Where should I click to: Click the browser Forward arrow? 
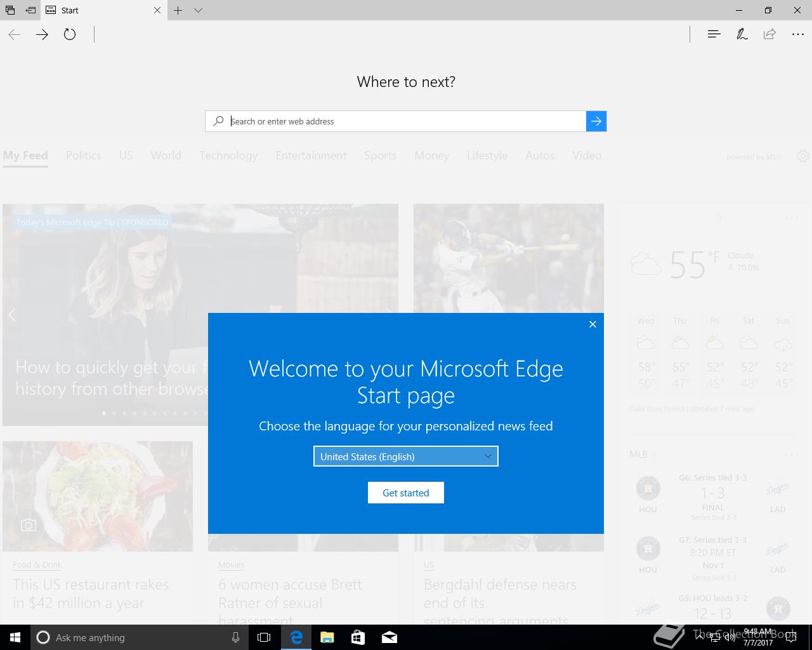(x=42, y=34)
